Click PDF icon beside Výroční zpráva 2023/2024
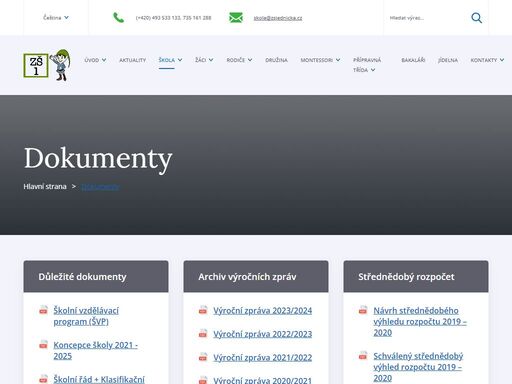The height and width of the screenshot is (384, 512). pos(203,310)
